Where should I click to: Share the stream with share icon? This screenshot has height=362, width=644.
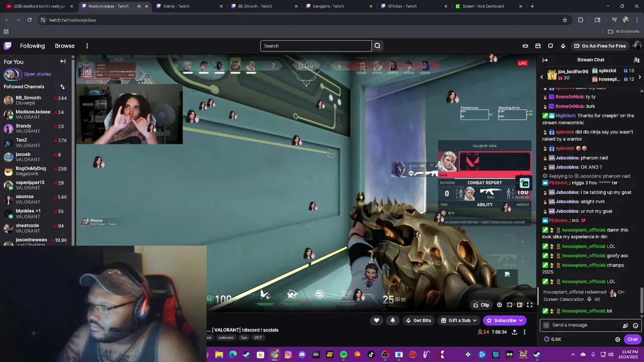point(514,332)
